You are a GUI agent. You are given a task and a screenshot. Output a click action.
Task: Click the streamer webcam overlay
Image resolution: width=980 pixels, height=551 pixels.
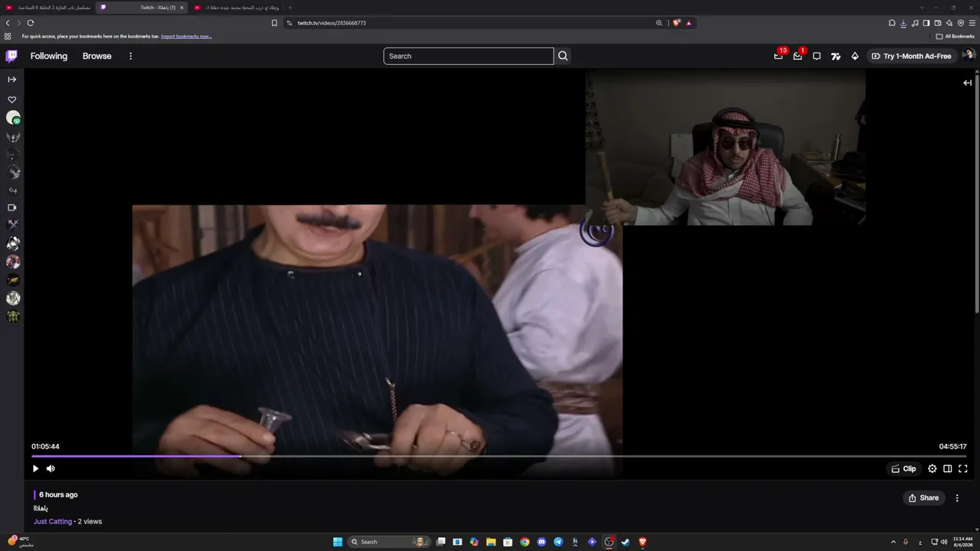point(725,148)
